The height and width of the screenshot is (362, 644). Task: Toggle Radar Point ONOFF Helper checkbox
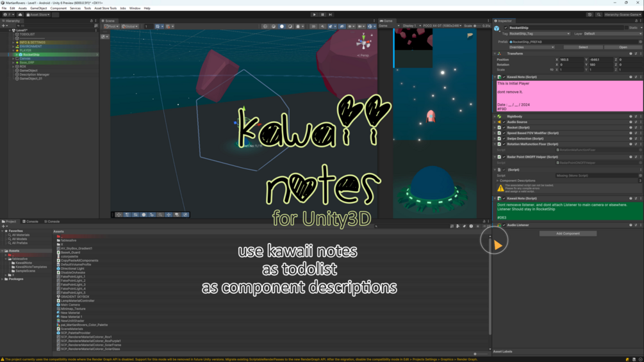(x=504, y=157)
